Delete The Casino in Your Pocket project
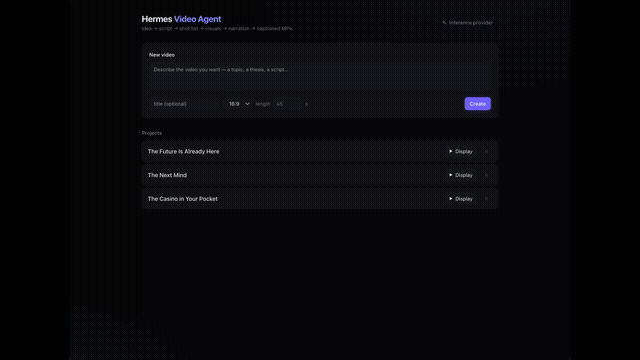This screenshot has width=640, height=360. pyautogui.click(x=486, y=199)
